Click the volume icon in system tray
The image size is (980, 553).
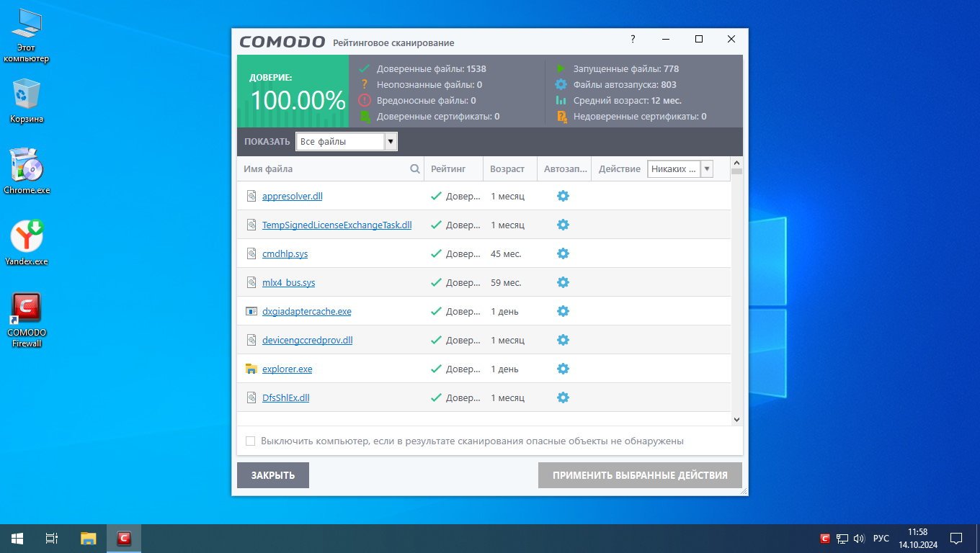(x=858, y=539)
